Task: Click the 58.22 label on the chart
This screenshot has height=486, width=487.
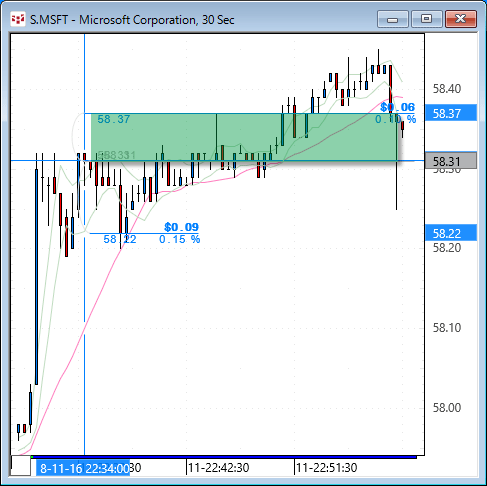Action: [120, 239]
